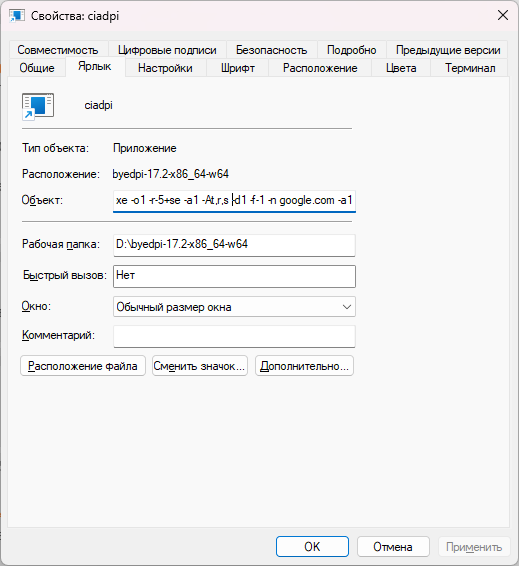The height and width of the screenshot is (566, 519).
Task: Open the Окно window size dropdown
Action: click(x=234, y=307)
